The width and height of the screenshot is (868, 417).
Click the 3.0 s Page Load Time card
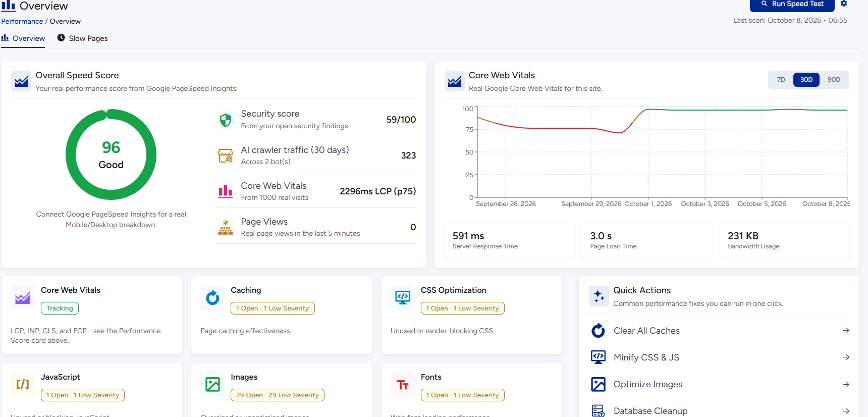646,241
